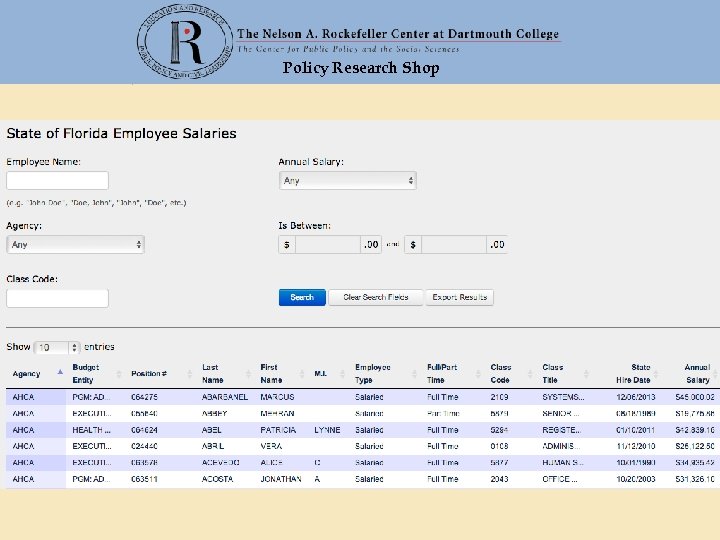The height and width of the screenshot is (540, 720).
Task: Click Clear Search Fields button
Action: point(376,298)
